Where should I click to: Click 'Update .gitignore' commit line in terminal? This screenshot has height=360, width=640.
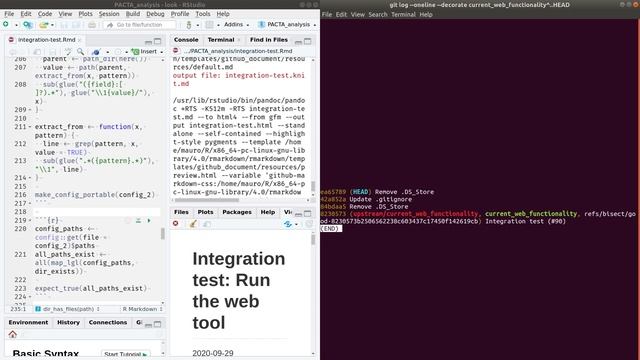coord(366,199)
